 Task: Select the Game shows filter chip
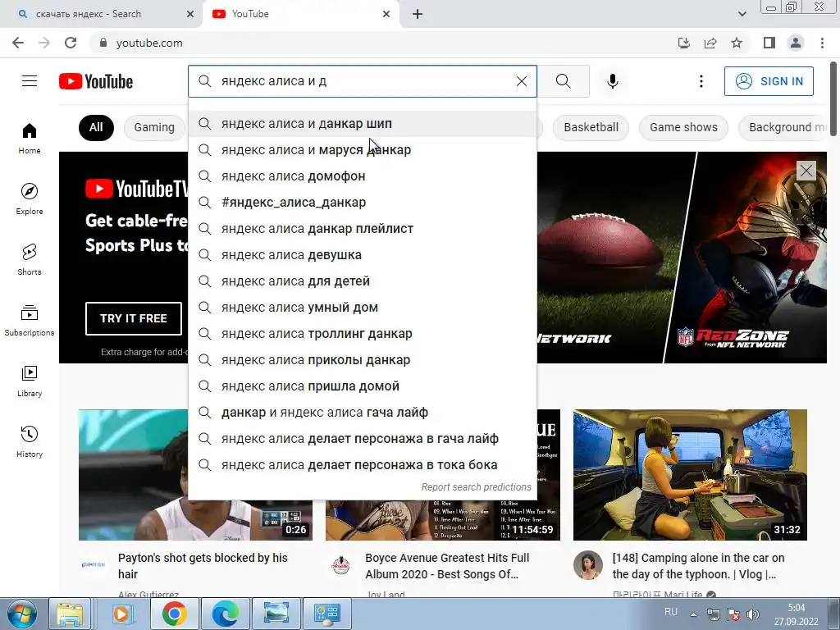click(683, 127)
